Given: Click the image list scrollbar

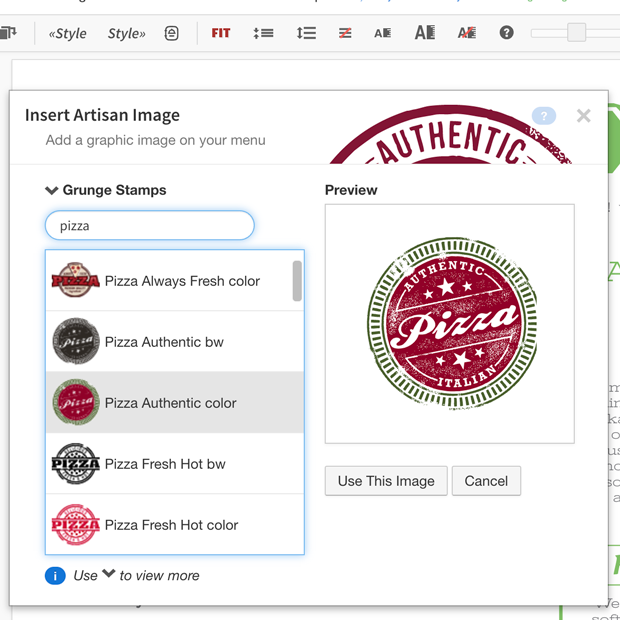Looking at the screenshot, I should click(x=297, y=281).
